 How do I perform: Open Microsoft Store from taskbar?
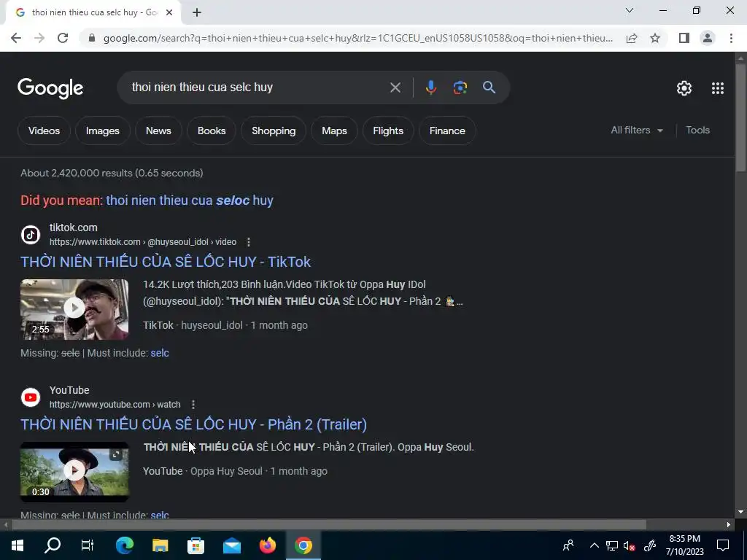196,545
